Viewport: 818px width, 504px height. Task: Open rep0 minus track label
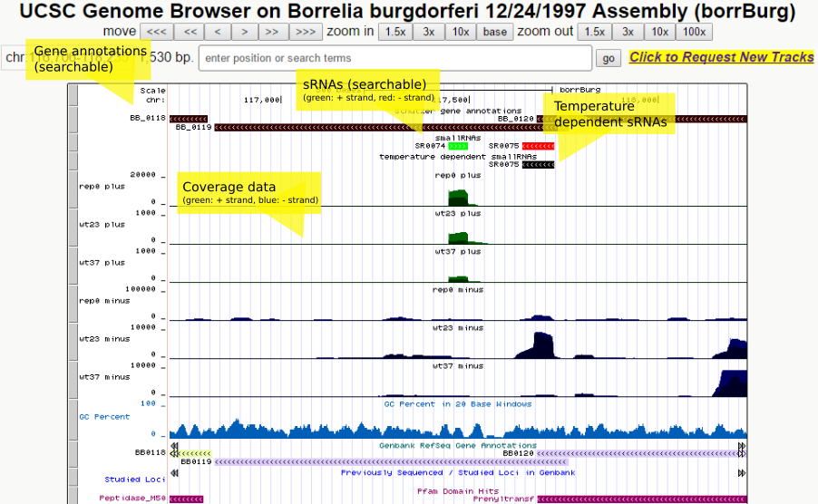click(104, 301)
